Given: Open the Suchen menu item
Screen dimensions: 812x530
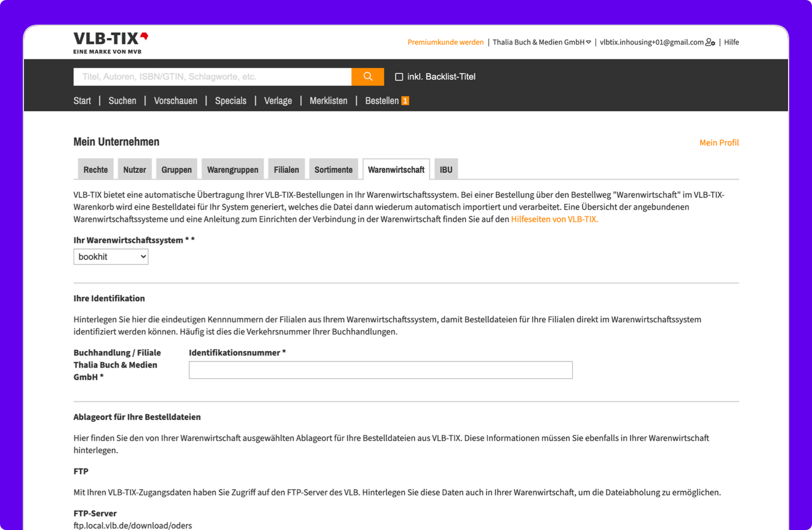Looking at the screenshot, I should click(x=122, y=100).
